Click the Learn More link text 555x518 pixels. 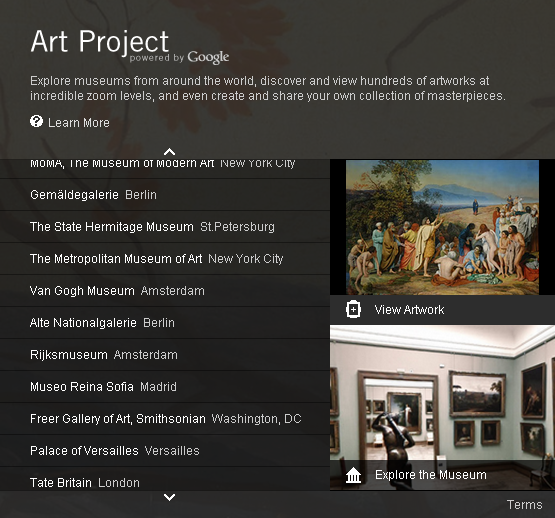tap(79, 123)
